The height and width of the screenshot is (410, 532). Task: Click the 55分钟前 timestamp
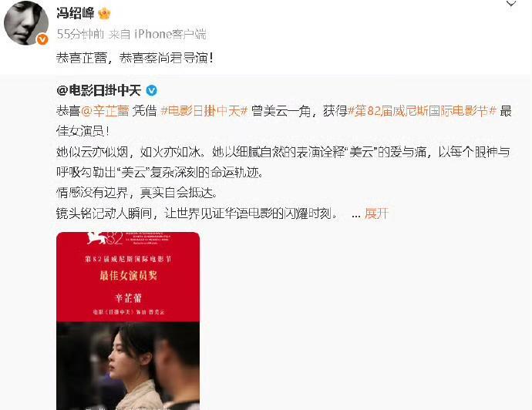pyautogui.click(x=80, y=34)
